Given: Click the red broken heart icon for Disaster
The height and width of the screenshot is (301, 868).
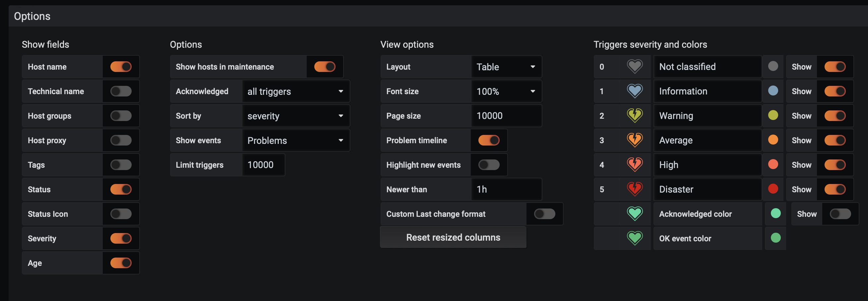Looking at the screenshot, I should (x=635, y=189).
